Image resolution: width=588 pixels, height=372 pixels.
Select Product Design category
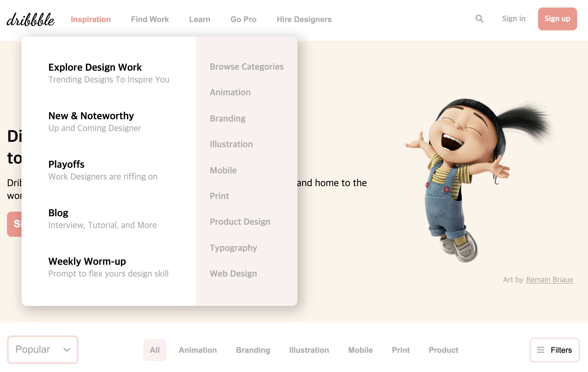point(240,222)
